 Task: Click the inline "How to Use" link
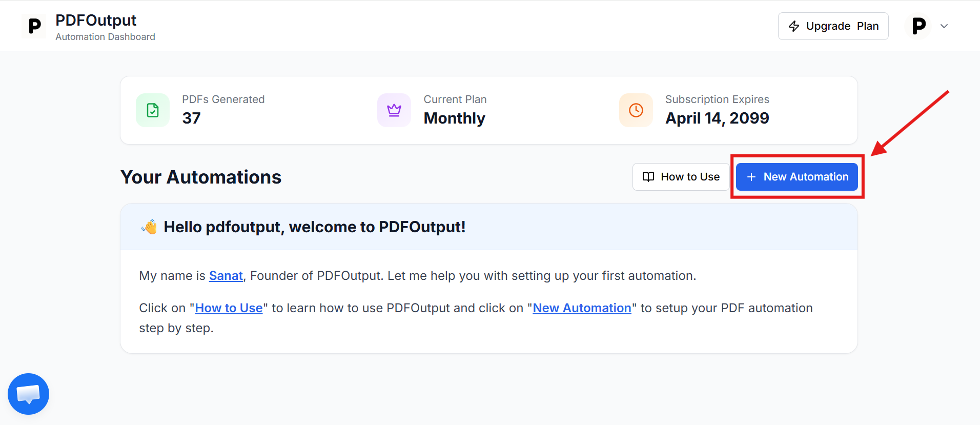point(229,308)
